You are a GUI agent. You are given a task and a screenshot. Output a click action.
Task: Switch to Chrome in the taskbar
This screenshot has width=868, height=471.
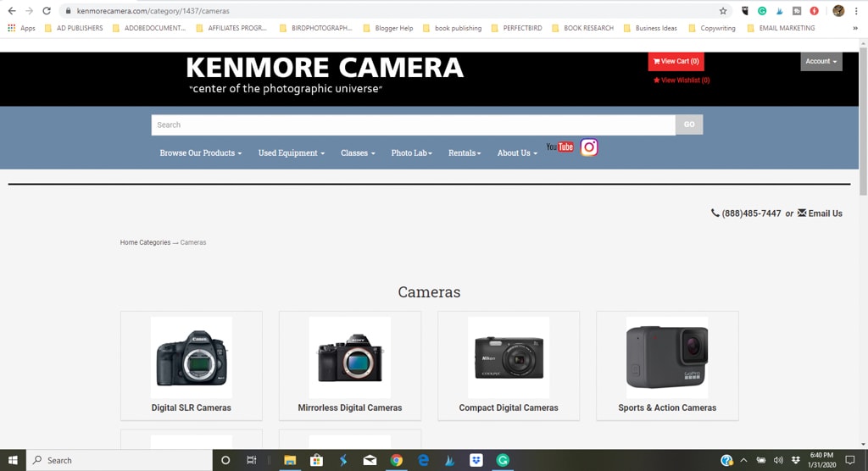click(397, 460)
